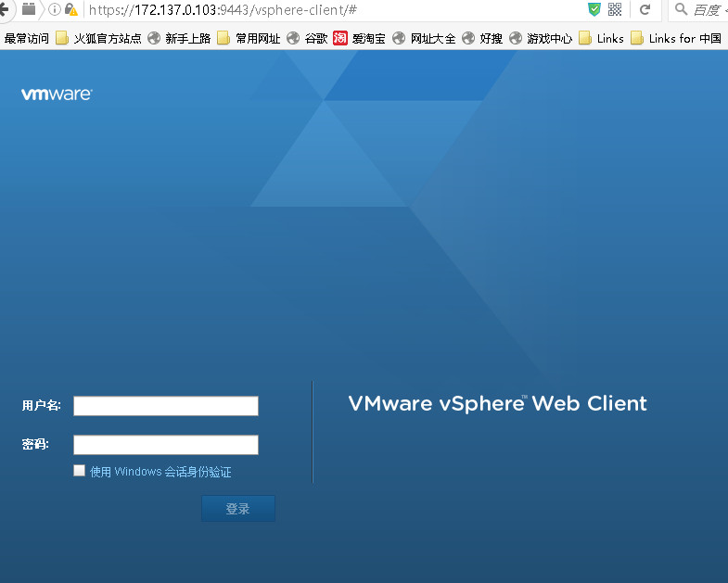
Task: Open the Links for 中国 bookmark folder
Action: click(x=676, y=39)
